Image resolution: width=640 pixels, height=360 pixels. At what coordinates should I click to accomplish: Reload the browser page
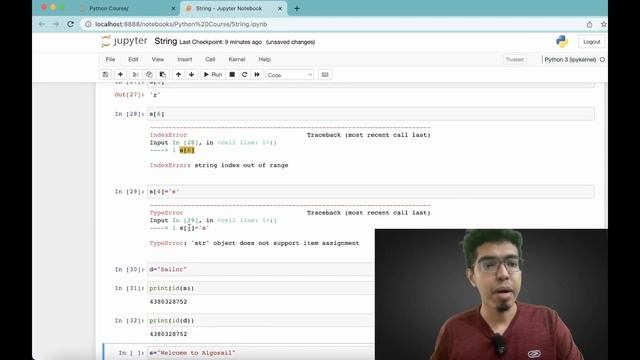(70, 24)
